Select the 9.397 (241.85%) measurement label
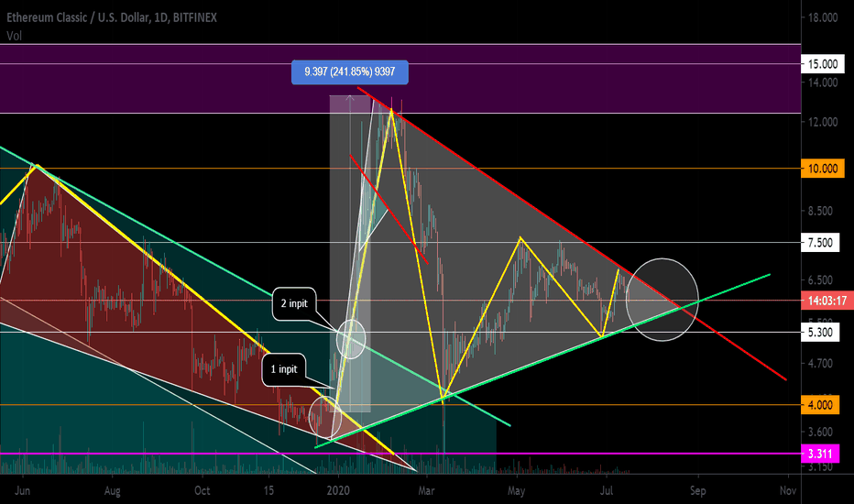Screen dimensions: 854x504 pyautogui.click(x=350, y=71)
